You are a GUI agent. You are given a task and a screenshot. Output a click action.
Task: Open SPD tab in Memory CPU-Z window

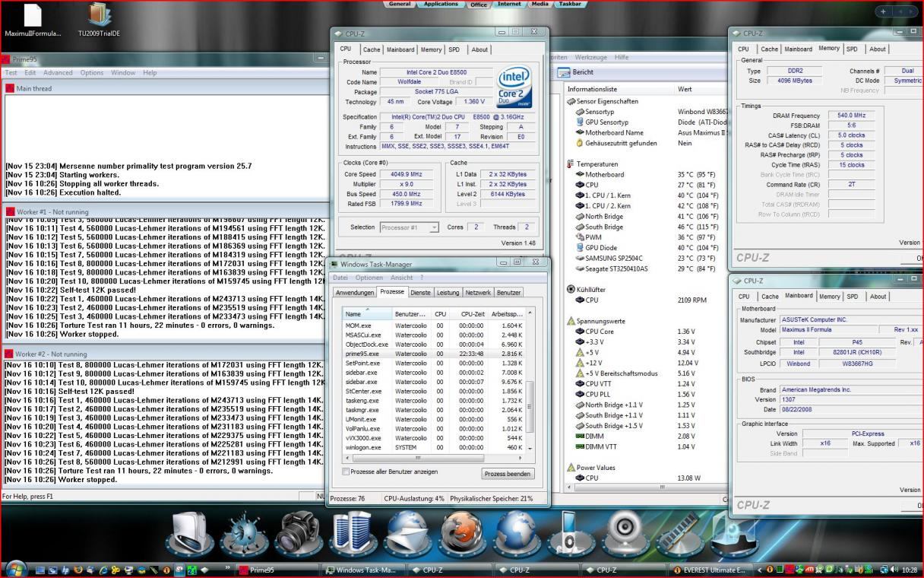852,49
